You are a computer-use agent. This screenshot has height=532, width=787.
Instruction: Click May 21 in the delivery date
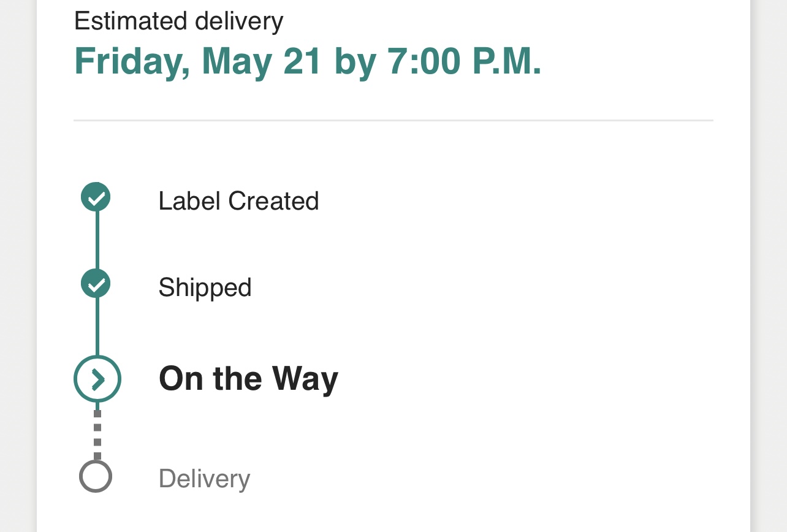click(262, 61)
